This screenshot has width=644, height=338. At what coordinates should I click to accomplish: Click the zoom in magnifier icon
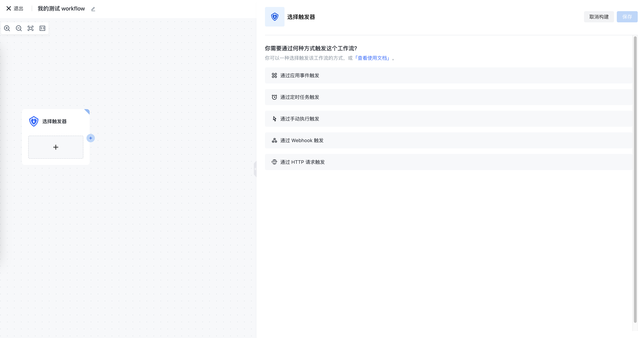pos(7,28)
